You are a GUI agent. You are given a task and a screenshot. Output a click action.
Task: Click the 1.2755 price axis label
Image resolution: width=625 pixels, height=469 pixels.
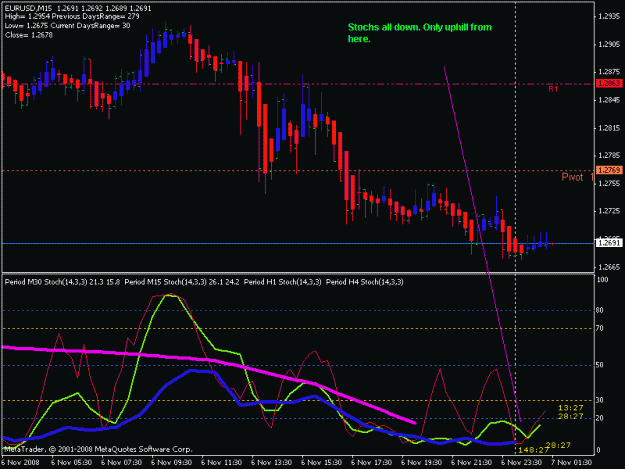pyautogui.click(x=609, y=183)
